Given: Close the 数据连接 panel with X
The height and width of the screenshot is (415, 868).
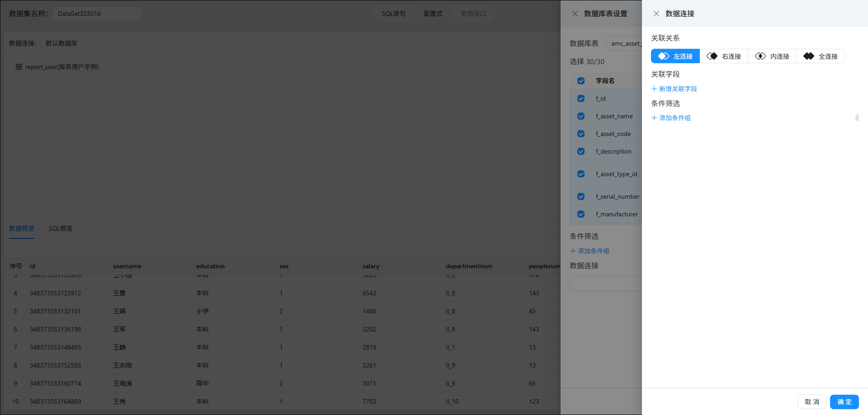Looking at the screenshot, I should [656, 14].
